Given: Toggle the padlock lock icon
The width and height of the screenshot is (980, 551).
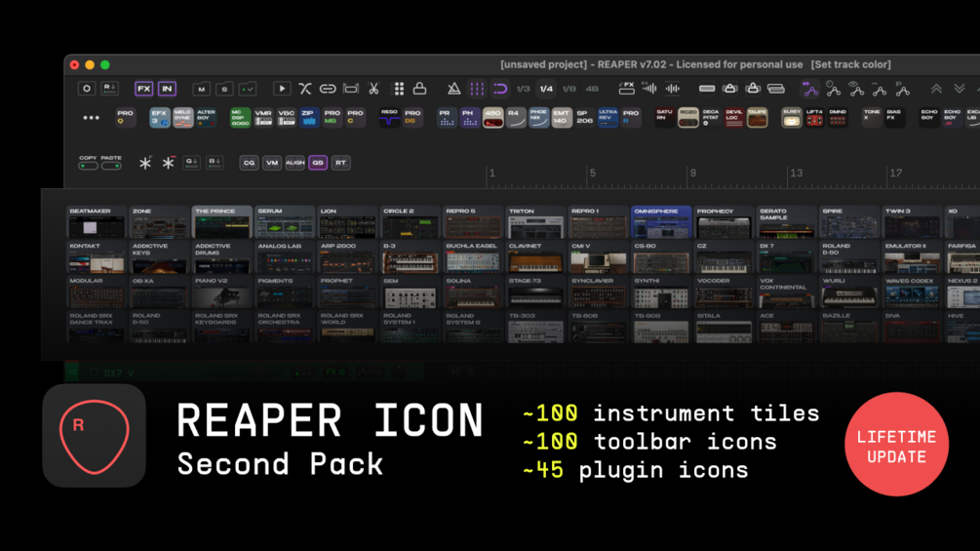Looking at the screenshot, I should (x=420, y=89).
